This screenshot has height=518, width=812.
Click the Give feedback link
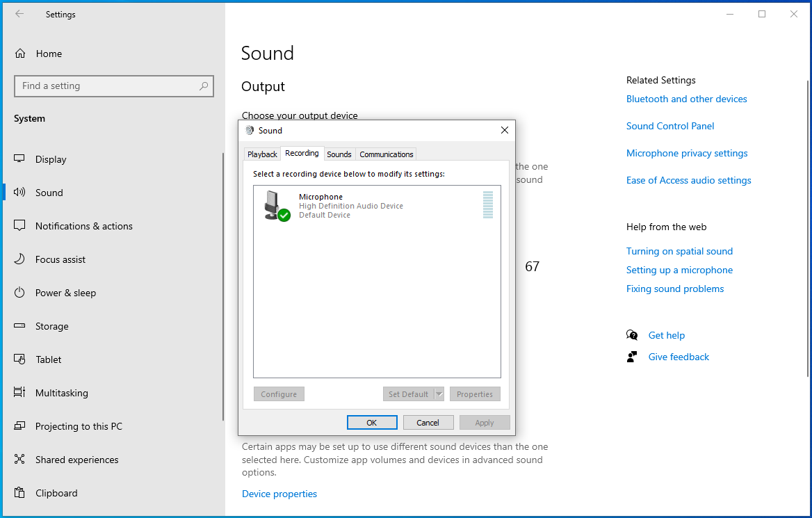679,357
